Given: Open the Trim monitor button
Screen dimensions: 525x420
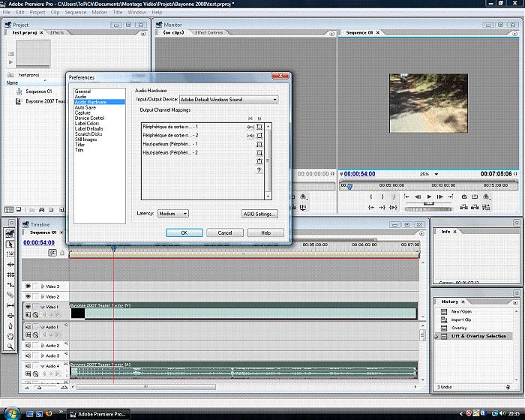Looking at the screenshot, I should tap(486, 207).
